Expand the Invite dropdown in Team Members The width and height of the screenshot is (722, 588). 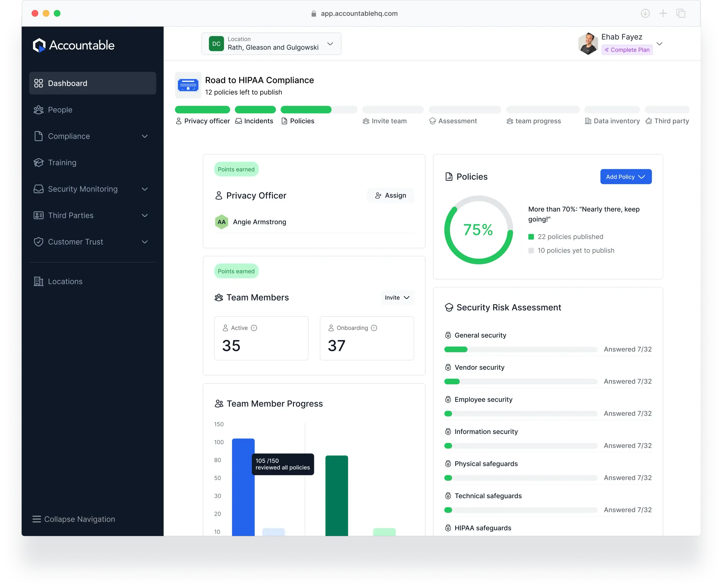(397, 298)
